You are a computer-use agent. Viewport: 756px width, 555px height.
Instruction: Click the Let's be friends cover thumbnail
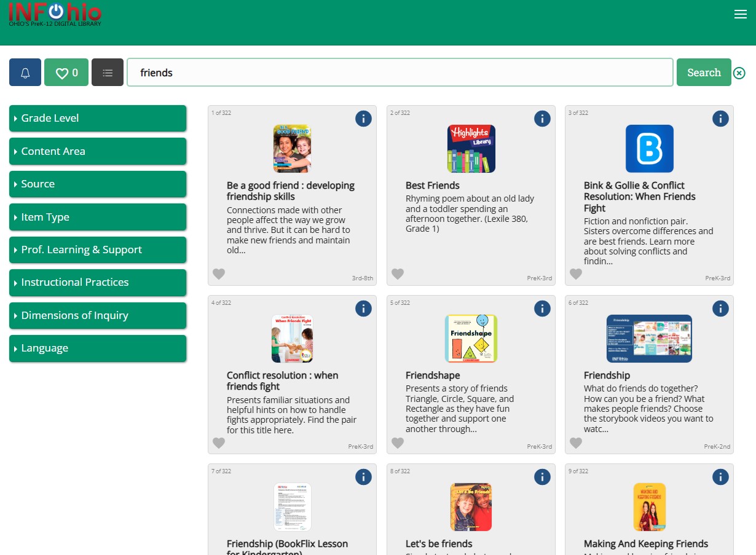pyautogui.click(x=471, y=507)
